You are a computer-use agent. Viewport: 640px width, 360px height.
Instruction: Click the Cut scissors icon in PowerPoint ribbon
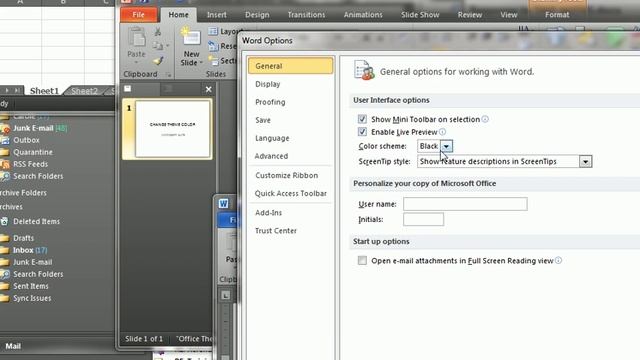[x=158, y=31]
